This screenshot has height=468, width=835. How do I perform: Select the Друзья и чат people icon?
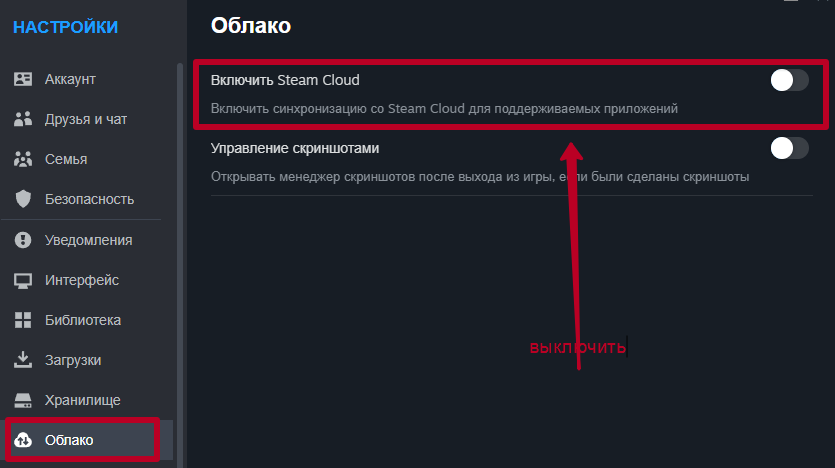[24, 119]
